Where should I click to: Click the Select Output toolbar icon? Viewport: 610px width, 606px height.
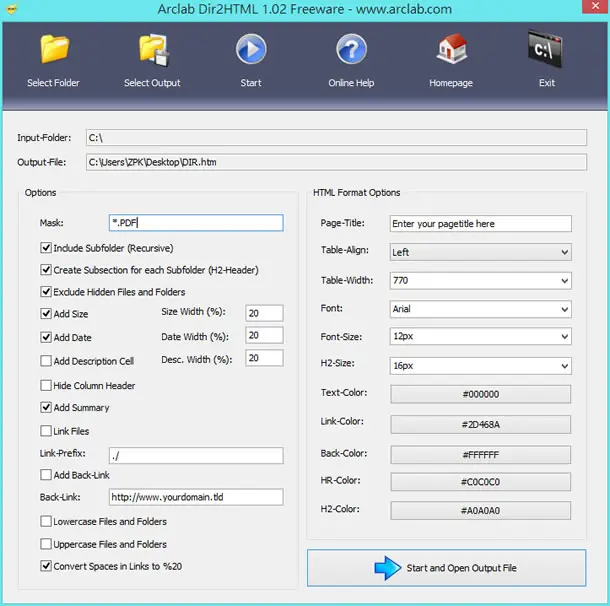click(x=154, y=50)
